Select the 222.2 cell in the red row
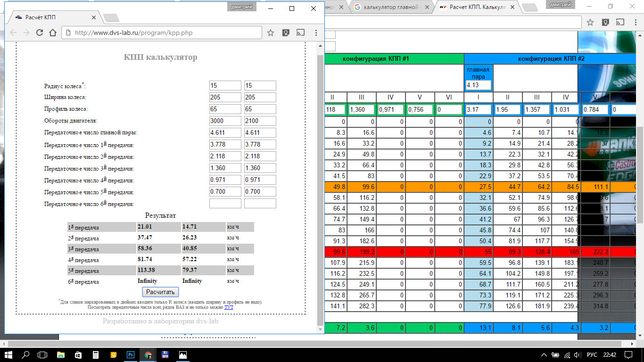Image resolution: width=644 pixels, height=362 pixels. (595, 252)
